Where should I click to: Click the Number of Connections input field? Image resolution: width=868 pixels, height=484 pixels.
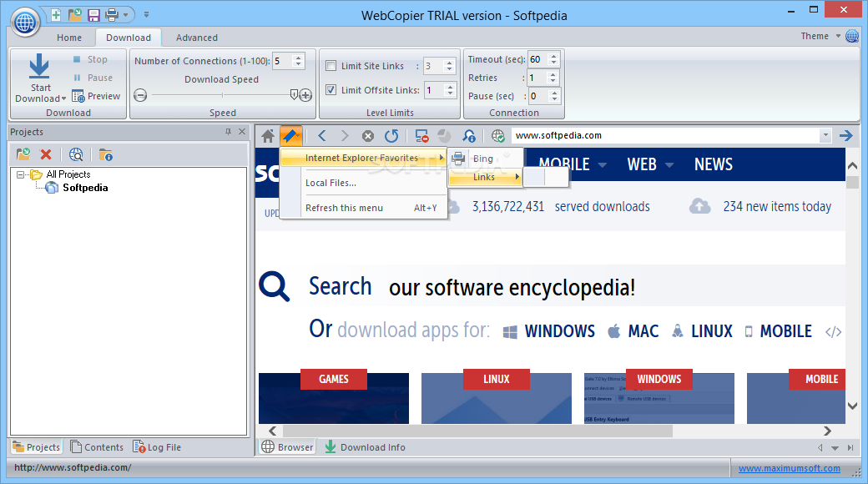point(282,61)
